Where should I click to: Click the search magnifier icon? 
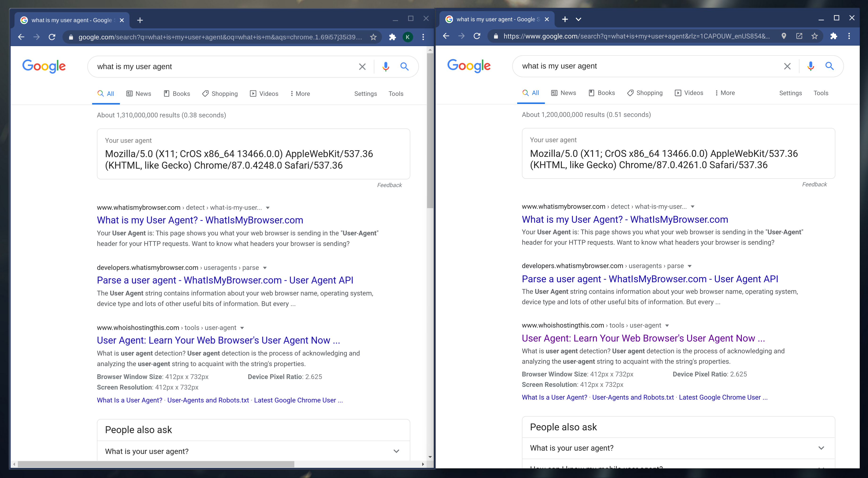pyautogui.click(x=404, y=66)
